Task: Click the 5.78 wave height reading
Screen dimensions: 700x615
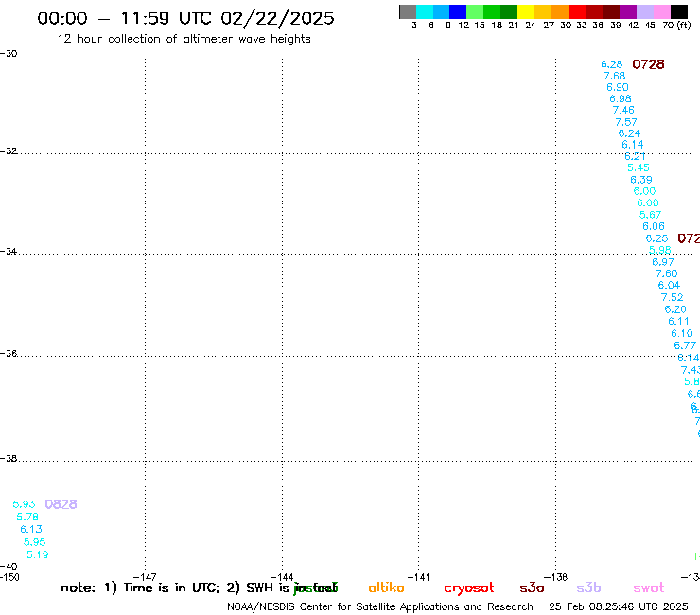Action: 27,517
